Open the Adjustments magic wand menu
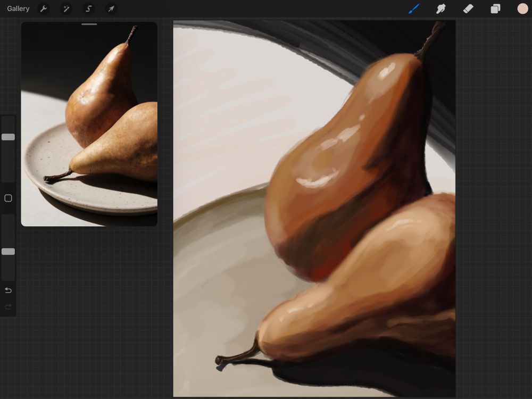532x399 pixels. [66, 9]
